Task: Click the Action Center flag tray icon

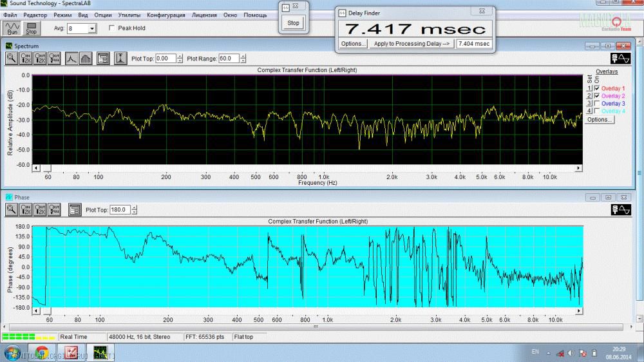Action: (x=583, y=353)
